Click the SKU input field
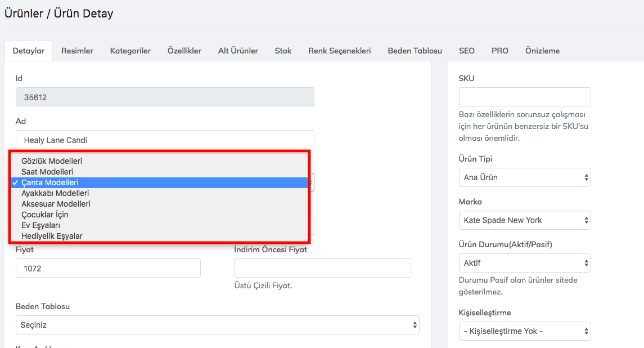 524,97
